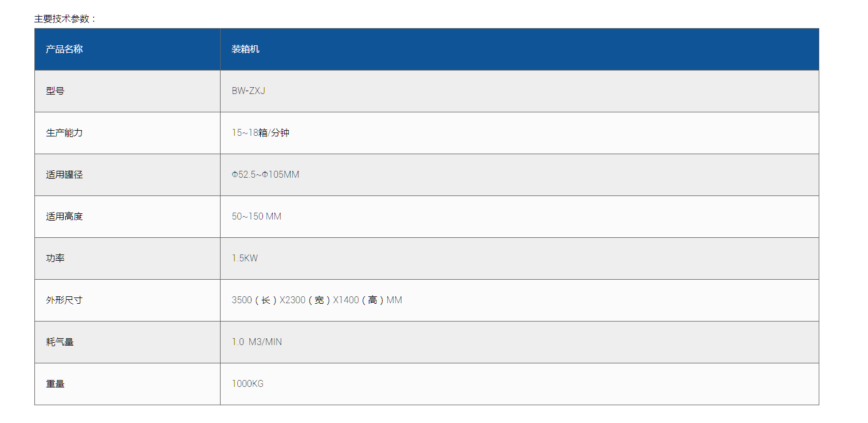Select the 型号 row label
Screen dimensions: 868x423
pos(55,91)
